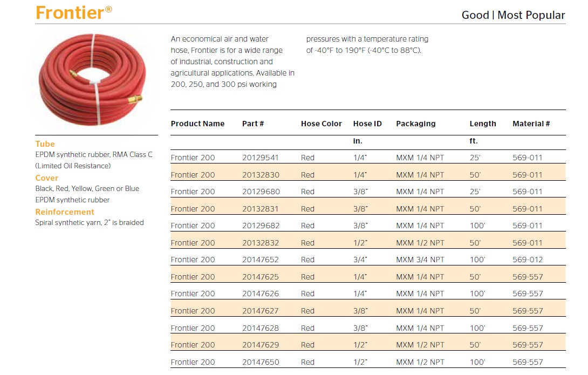Select the Cover section heading

(47, 178)
